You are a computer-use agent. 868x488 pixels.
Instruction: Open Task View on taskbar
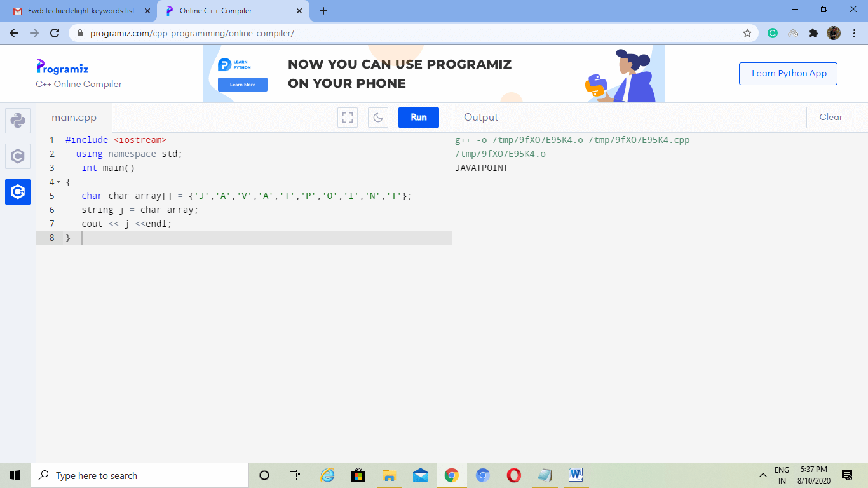(x=294, y=475)
